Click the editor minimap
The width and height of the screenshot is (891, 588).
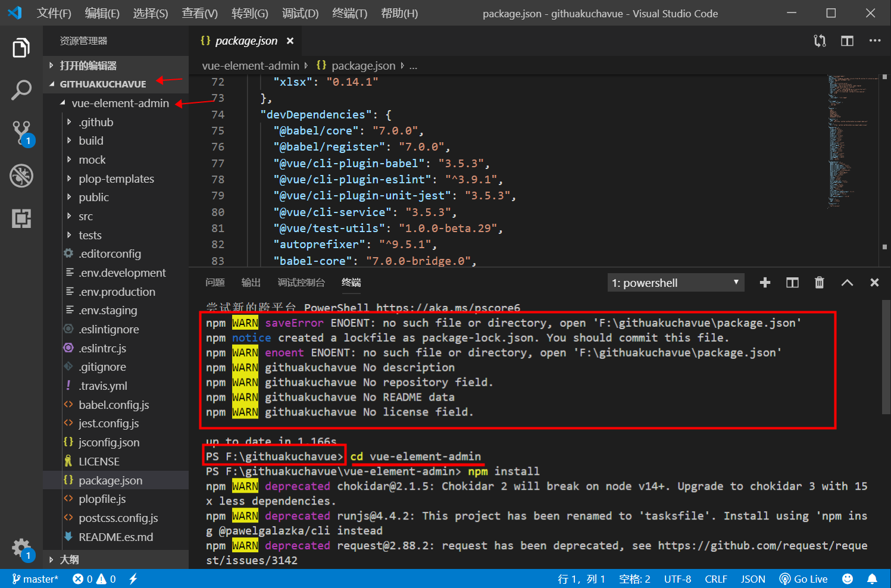[x=853, y=170]
